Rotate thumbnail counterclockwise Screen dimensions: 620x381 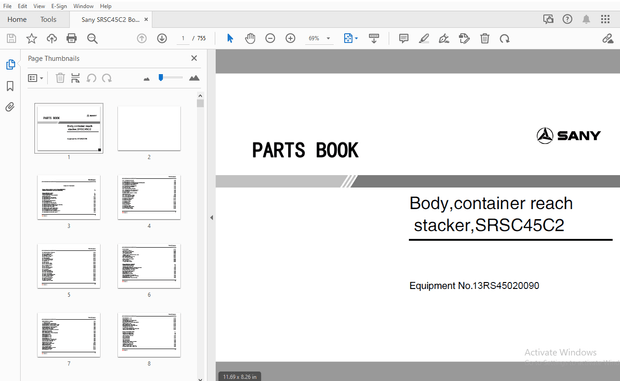[91, 78]
